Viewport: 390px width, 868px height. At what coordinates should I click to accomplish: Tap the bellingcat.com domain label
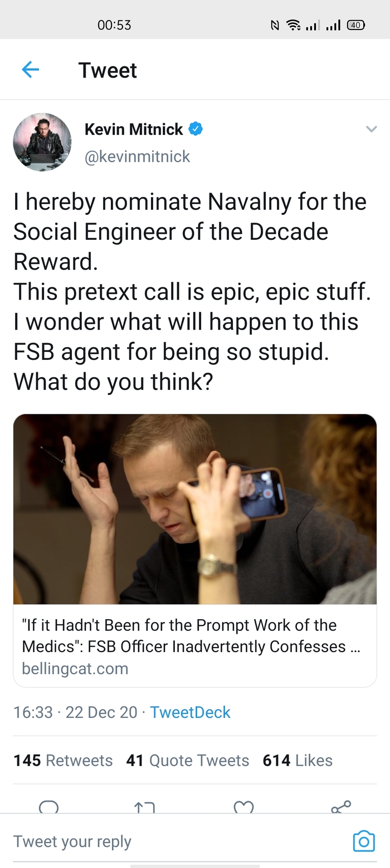click(75, 668)
